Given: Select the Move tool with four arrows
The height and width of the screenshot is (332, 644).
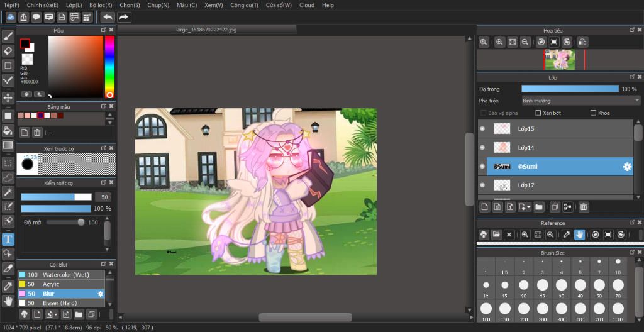Looking at the screenshot, I should 8,98.
